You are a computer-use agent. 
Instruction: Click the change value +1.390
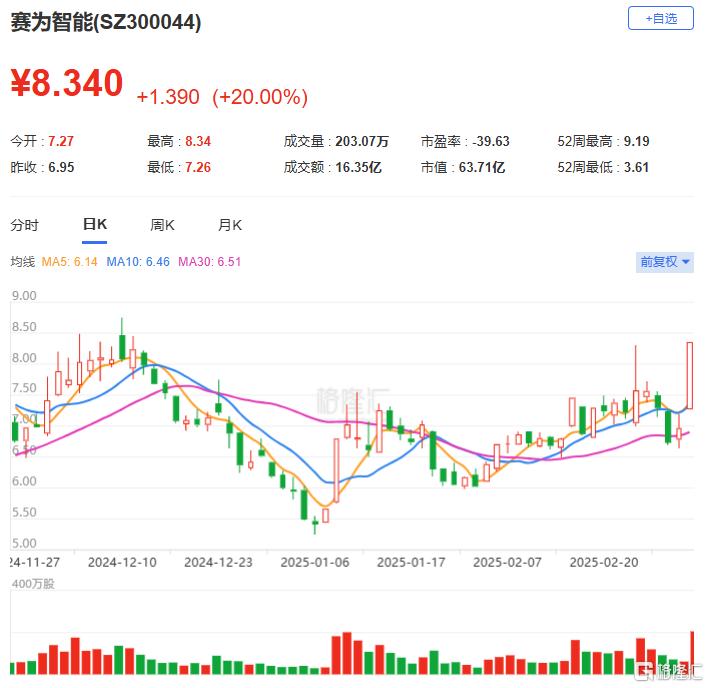[168, 97]
